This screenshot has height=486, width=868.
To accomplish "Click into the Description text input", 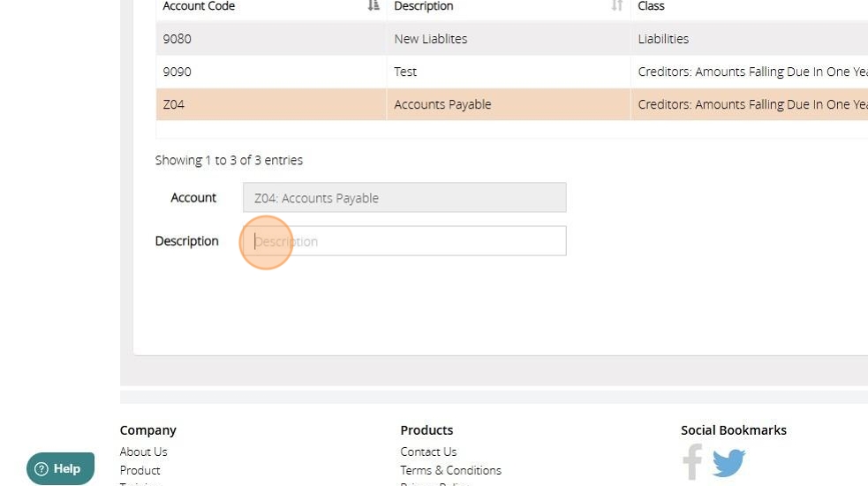I will (x=404, y=241).
